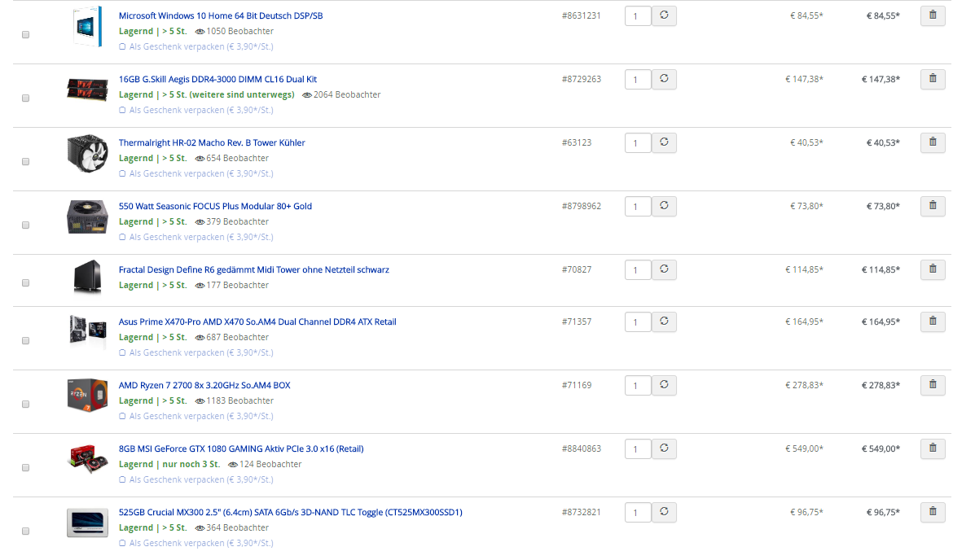Refresh quantity of Crucial MX300 SSD
Image resolution: width=975 pixels, height=560 pixels.
click(664, 511)
